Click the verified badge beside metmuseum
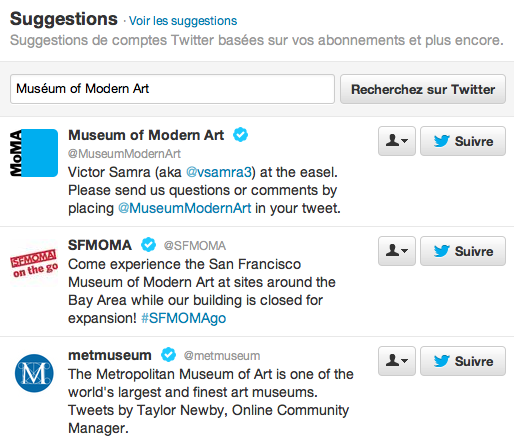This screenshot has width=514, height=439. (x=168, y=355)
